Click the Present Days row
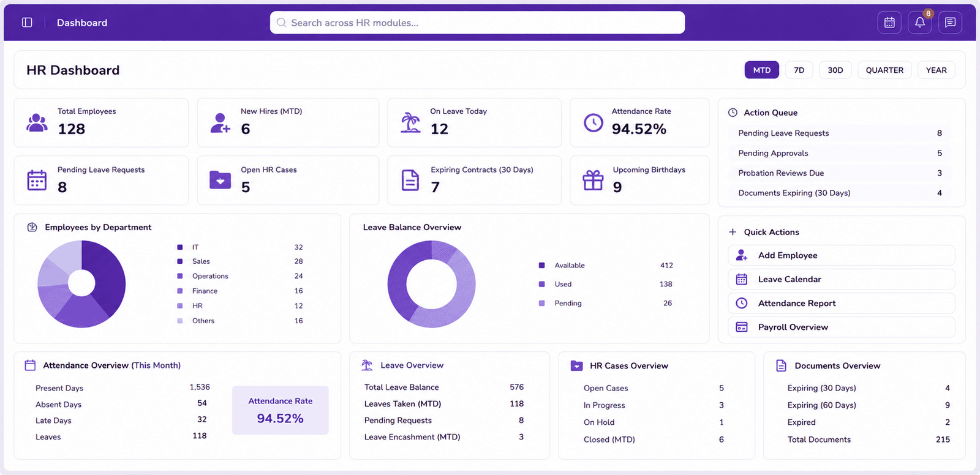This screenshot has height=475, width=980. tap(123, 388)
